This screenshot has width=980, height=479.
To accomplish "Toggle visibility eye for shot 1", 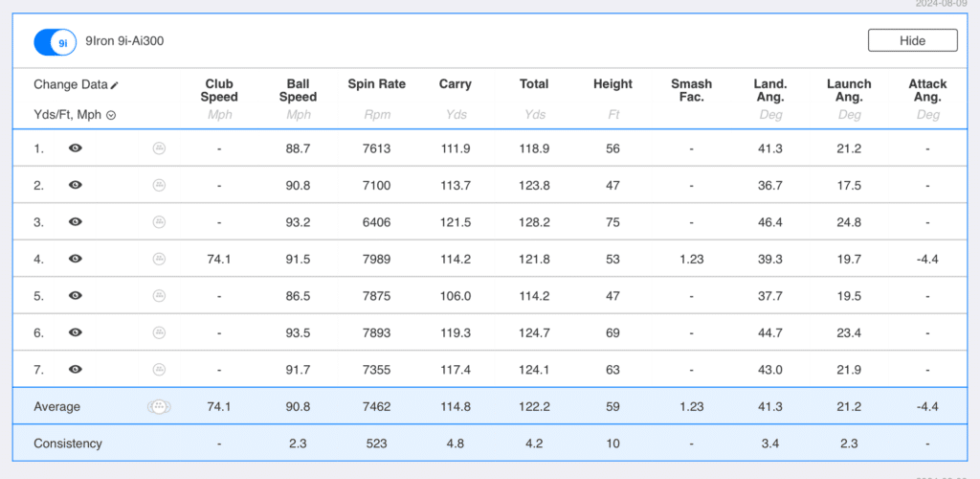I will pos(76,148).
